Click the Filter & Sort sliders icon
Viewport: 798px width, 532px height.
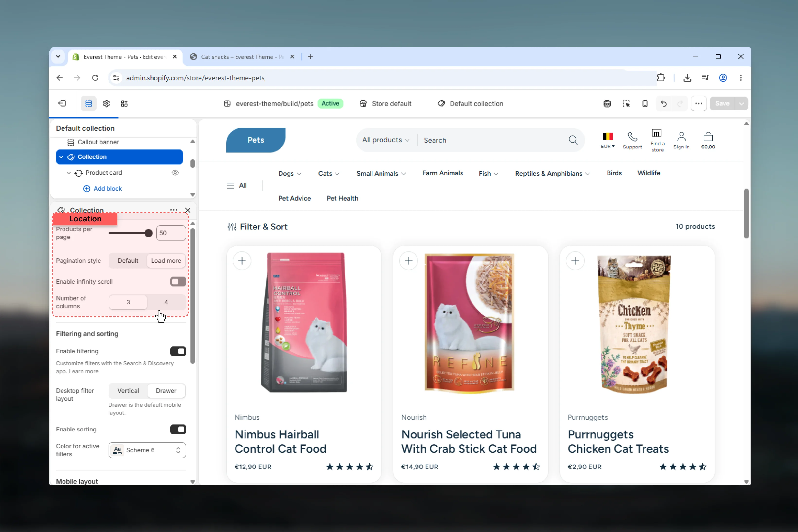[x=232, y=227]
